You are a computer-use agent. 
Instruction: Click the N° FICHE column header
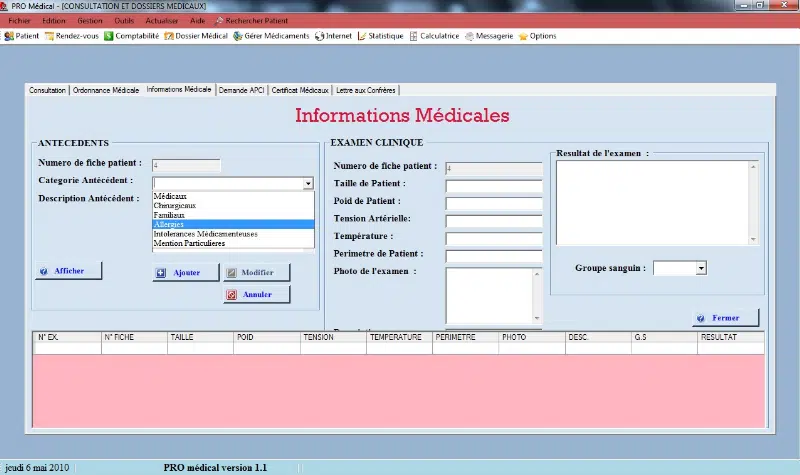pos(134,337)
